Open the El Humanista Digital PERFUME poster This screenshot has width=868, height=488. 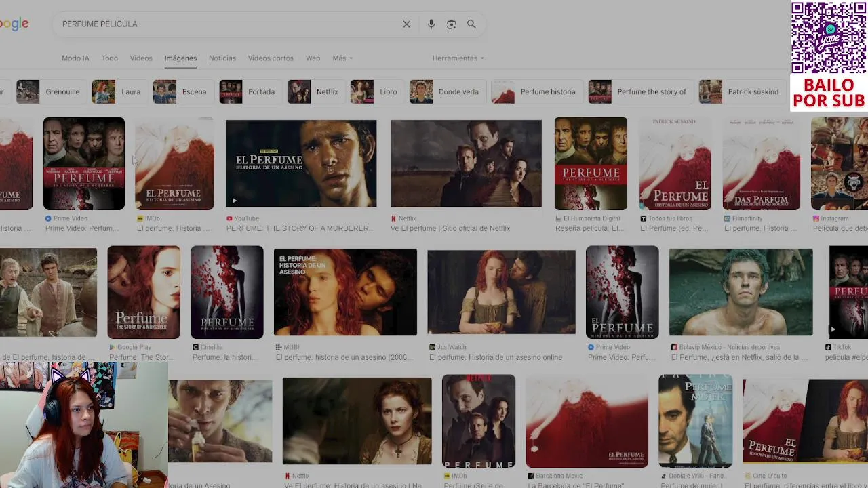click(591, 163)
